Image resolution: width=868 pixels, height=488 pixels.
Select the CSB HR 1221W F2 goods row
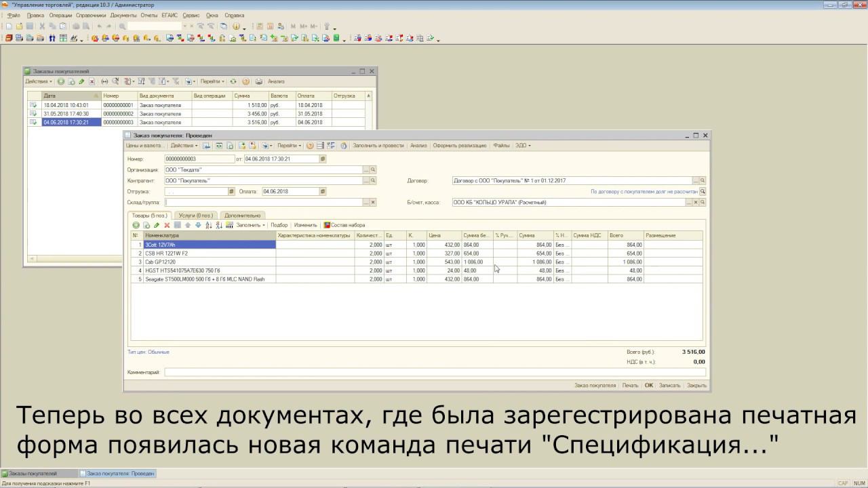[x=416, y=253]
